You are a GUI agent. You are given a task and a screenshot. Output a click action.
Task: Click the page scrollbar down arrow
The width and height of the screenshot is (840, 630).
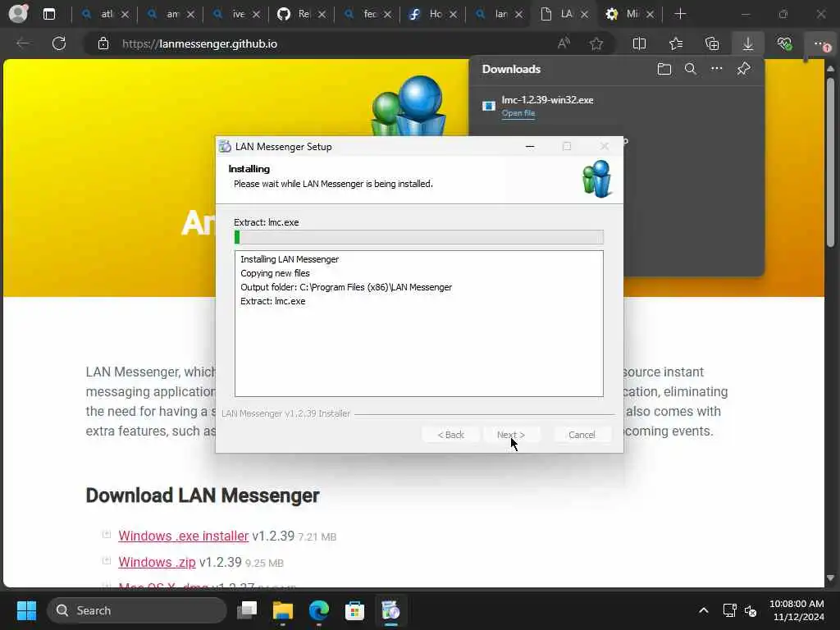830,578
